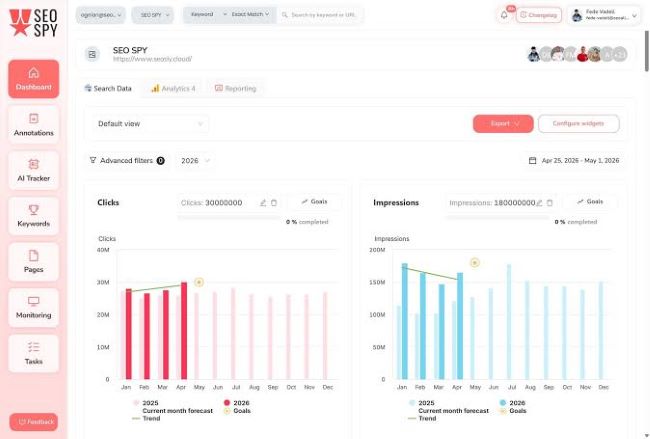Open the SEO SPY project dropdown
650x439 pixels.
point(153,15)
